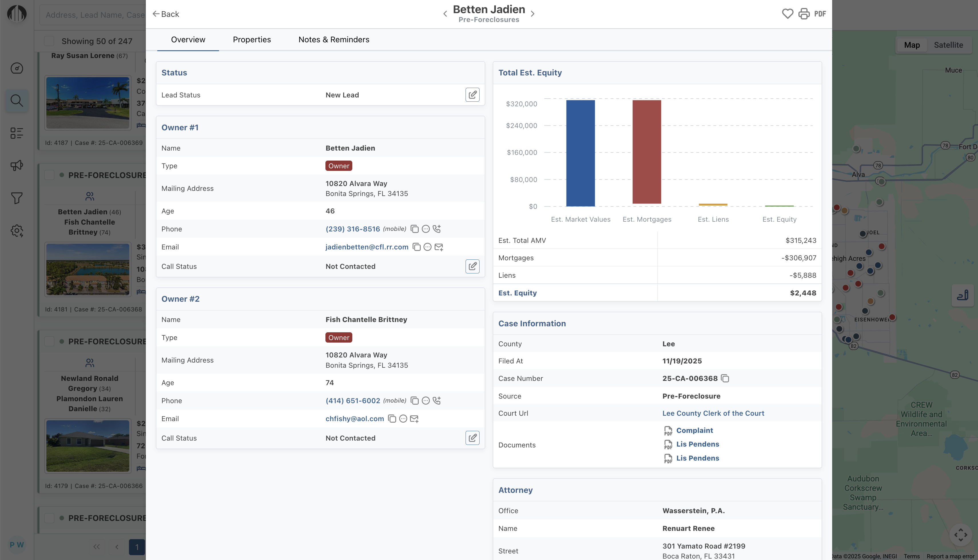Call Fish Chantelle Brittney's mobile number
Image resolution: width=978 pixels, height=560 pixels.
pyautogui.click(x=436, y=400)
